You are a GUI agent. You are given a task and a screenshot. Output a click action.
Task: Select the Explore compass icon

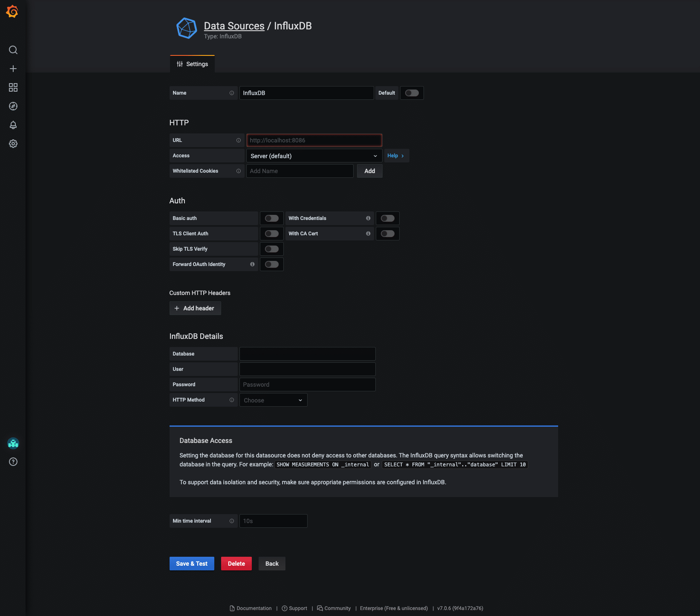(13, 106)
